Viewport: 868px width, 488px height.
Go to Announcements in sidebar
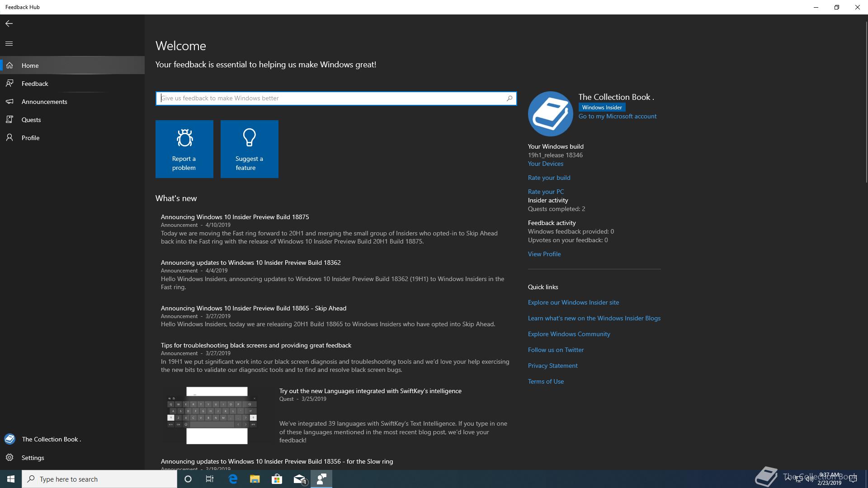click(x=72, y=102)
